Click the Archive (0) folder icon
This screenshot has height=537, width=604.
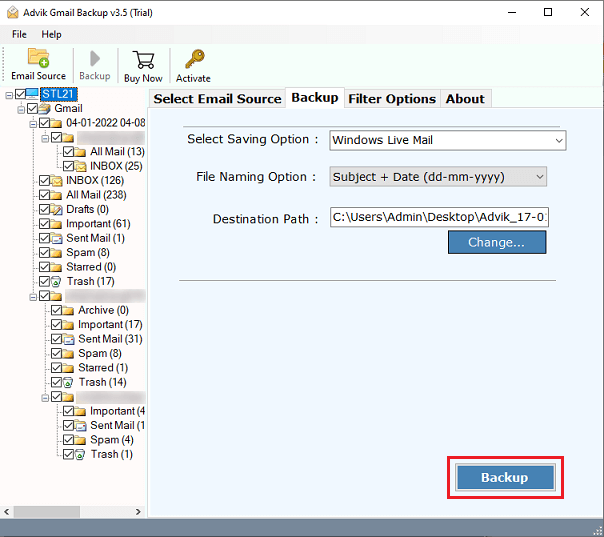69,310
